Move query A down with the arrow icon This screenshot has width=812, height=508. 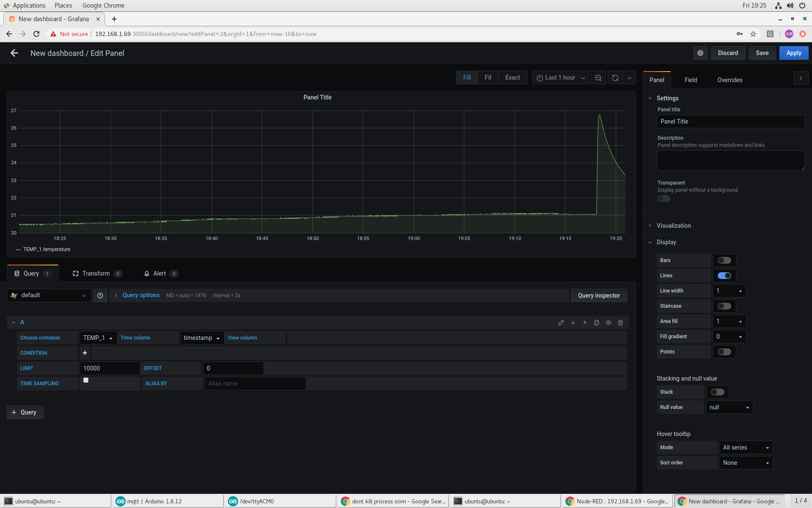click(x=573, y=323)
